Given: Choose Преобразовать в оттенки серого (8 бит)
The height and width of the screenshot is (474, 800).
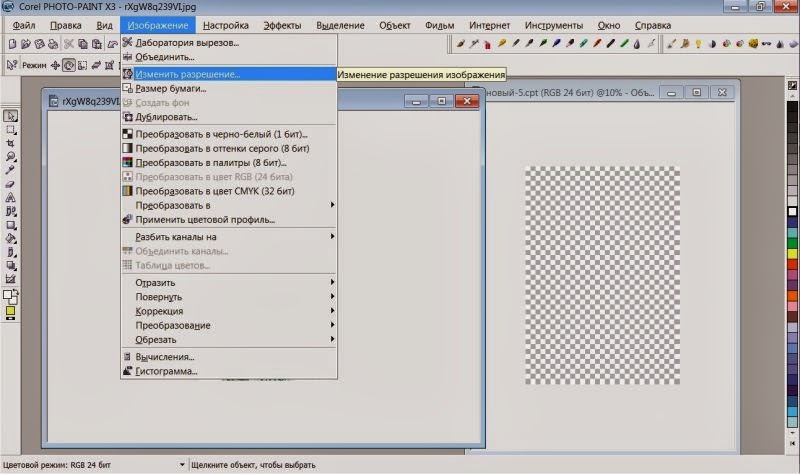Looking at the screenshot, I should [x=229, y=148].
